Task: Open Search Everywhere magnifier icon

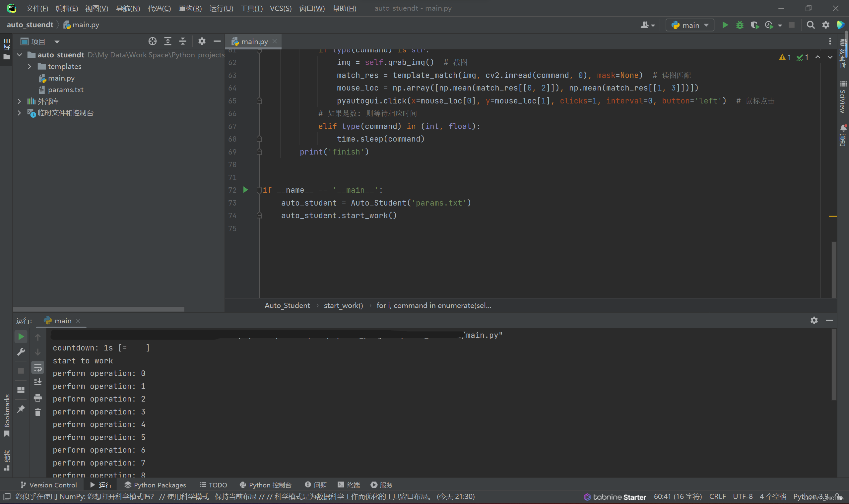Action: (810, 25)
